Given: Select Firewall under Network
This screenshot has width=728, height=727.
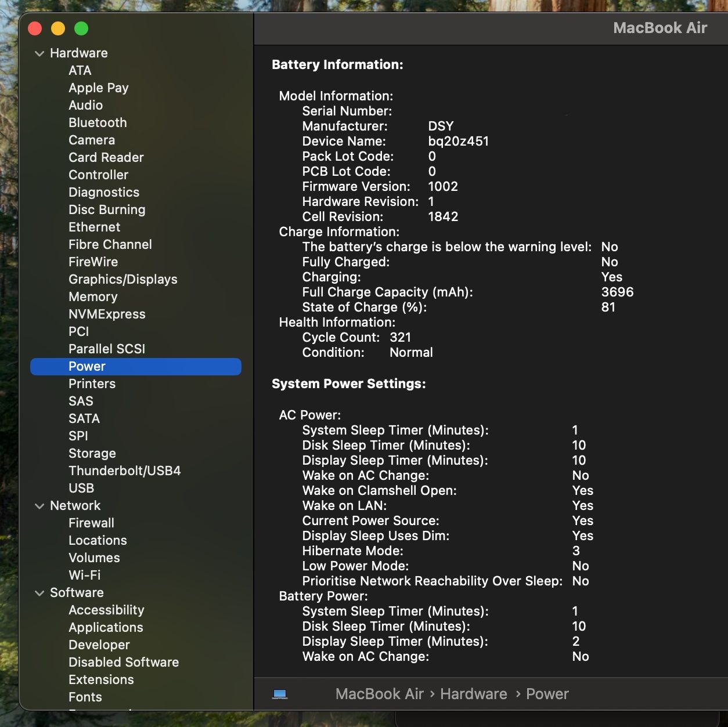Looking at the screenshot, I should [92, 523].
